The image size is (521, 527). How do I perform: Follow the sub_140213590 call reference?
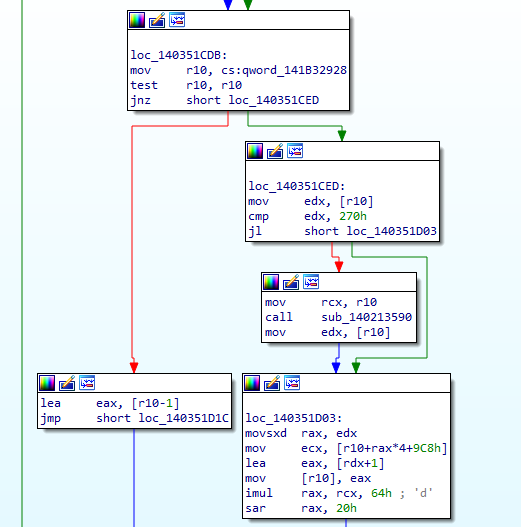point(366,317)
